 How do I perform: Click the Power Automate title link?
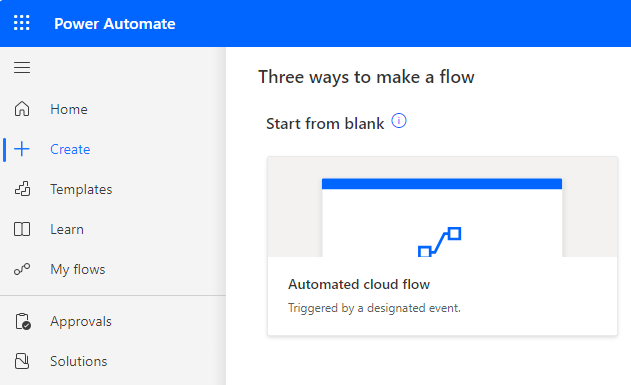(115, 24)
